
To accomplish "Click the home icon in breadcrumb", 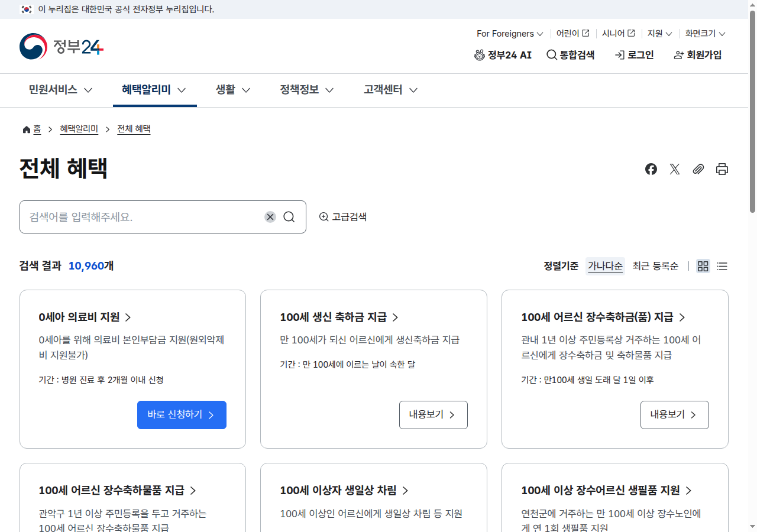I will coord(26,129).
